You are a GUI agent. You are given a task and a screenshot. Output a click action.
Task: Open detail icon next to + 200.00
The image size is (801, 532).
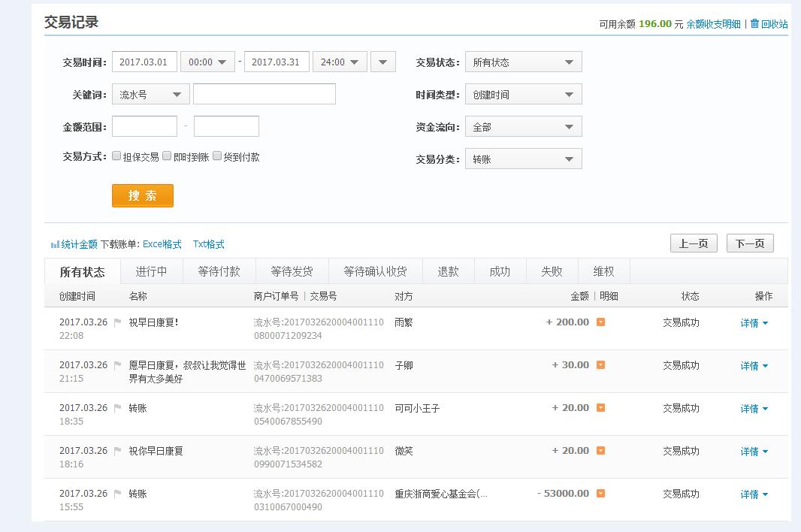click(x=601, y=322)
